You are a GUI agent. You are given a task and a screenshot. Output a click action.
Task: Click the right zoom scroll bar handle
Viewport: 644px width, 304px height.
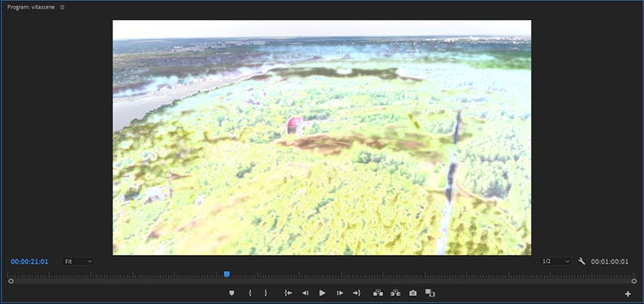click(634, 281)
